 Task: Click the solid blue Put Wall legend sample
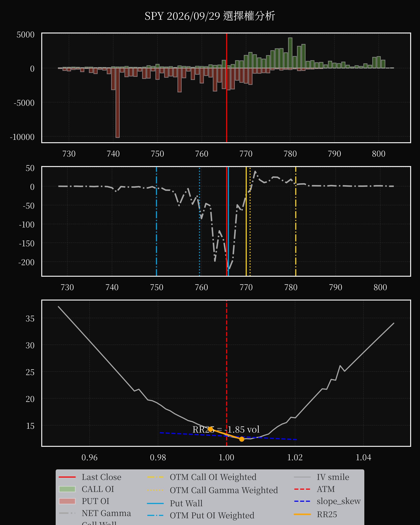point(155,503)
